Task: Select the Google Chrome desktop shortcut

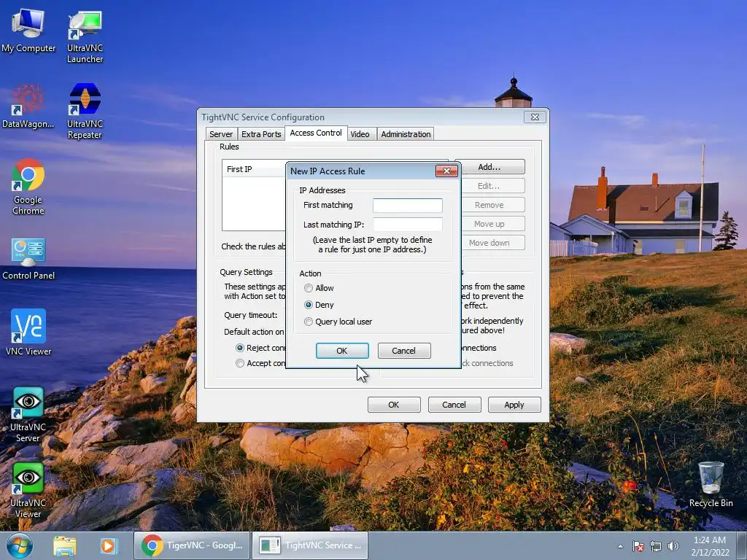Action: pos(28,186)
